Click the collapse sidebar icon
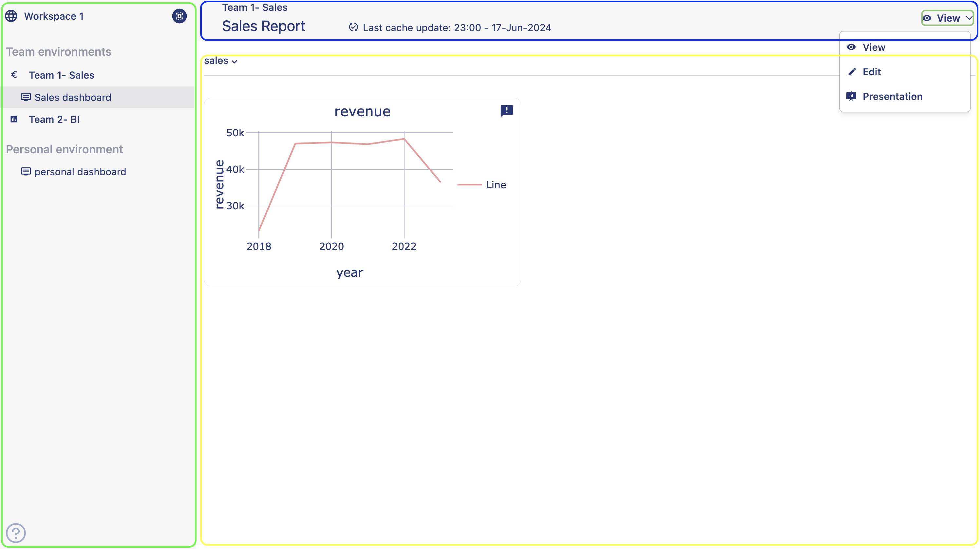Image resolution: width=980 pixels, height=549 pixels. pos(179,16)
